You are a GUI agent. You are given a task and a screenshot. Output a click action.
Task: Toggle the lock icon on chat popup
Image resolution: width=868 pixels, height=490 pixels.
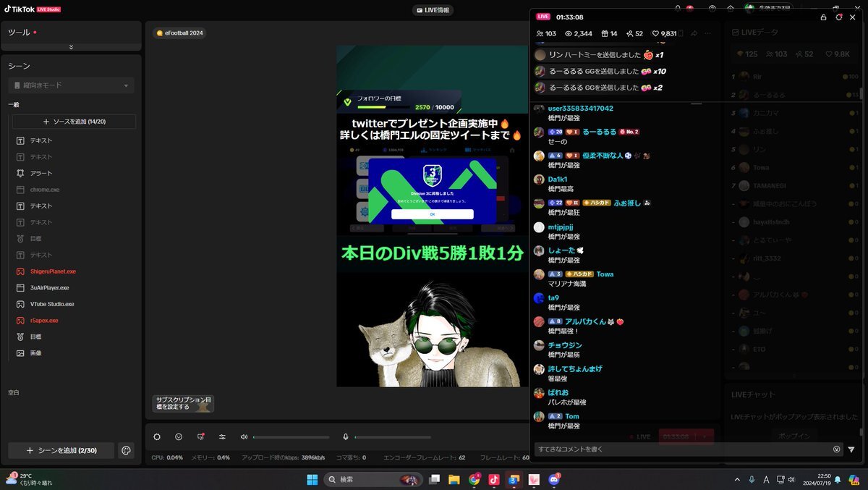coord(822,17)
